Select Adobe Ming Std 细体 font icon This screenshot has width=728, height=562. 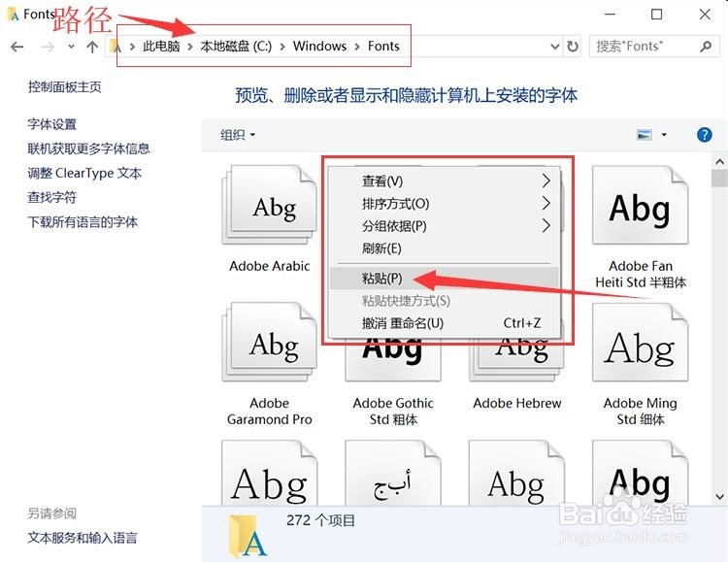pyautogui.click(x=641, y=343)
